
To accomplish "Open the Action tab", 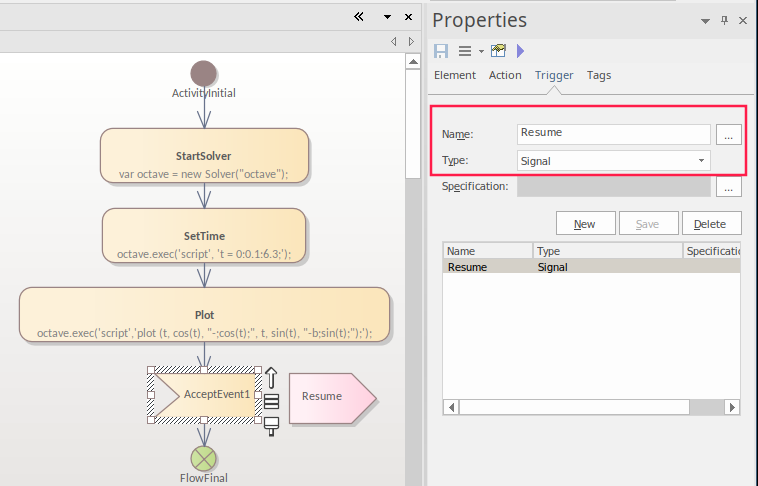I will point(505,75).
